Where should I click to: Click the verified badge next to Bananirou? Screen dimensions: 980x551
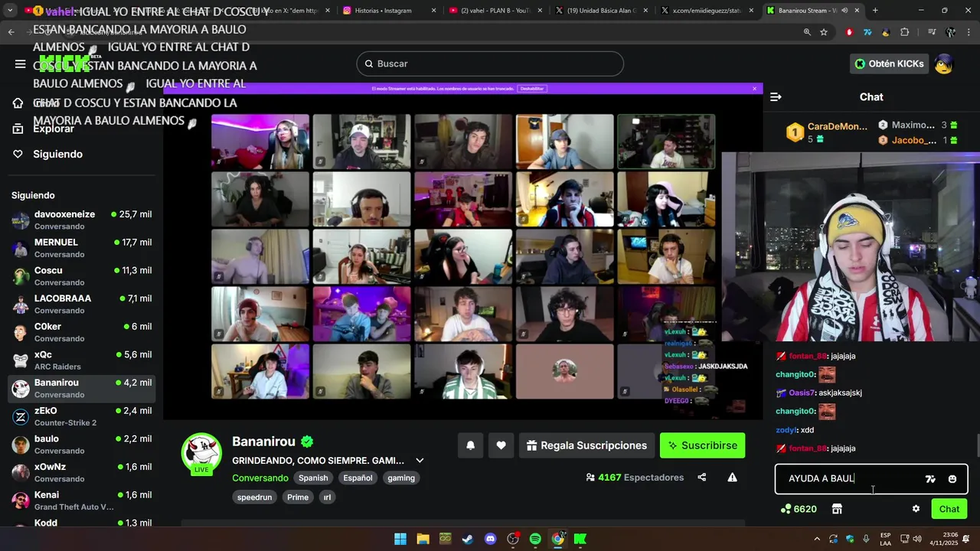click(307, 442)
